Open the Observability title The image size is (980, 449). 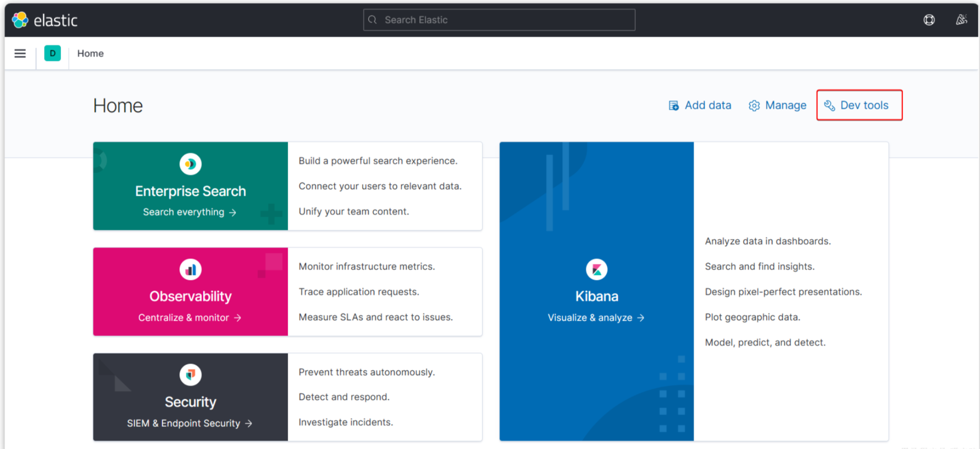pyautogui.click(x=191, y=296)
